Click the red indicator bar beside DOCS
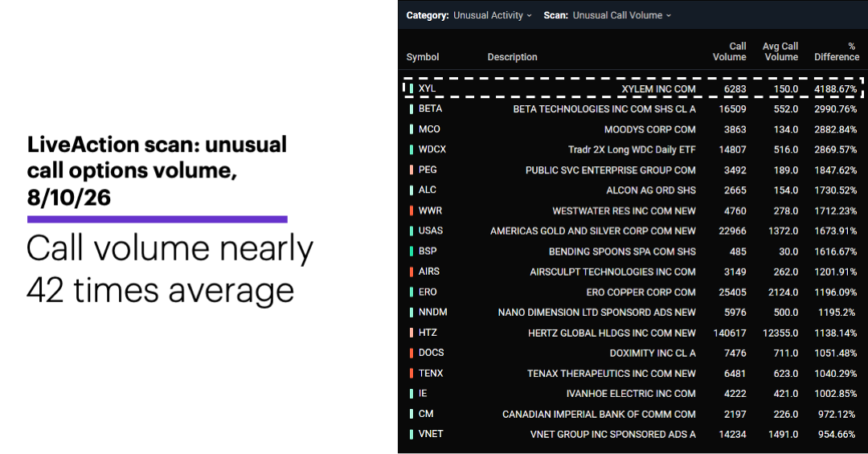 point(411,353)
